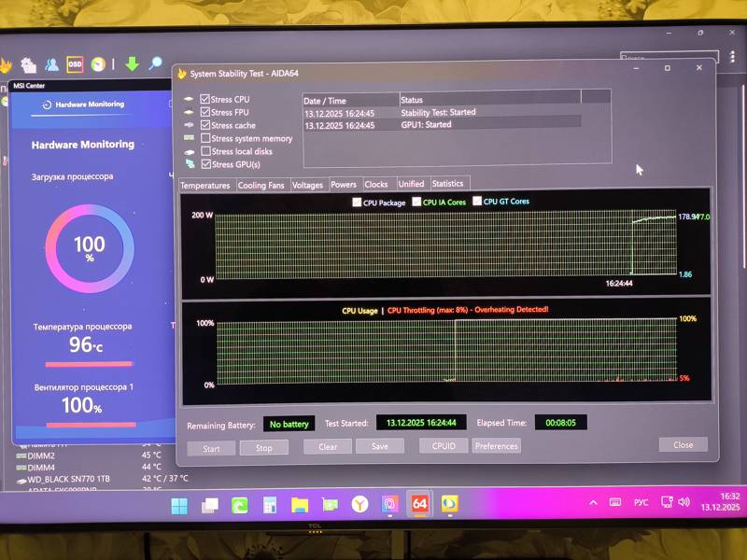This screenshot has height=560, width=747.
Task: Open the РУС language switcher
Action: (x=641, y=503)
